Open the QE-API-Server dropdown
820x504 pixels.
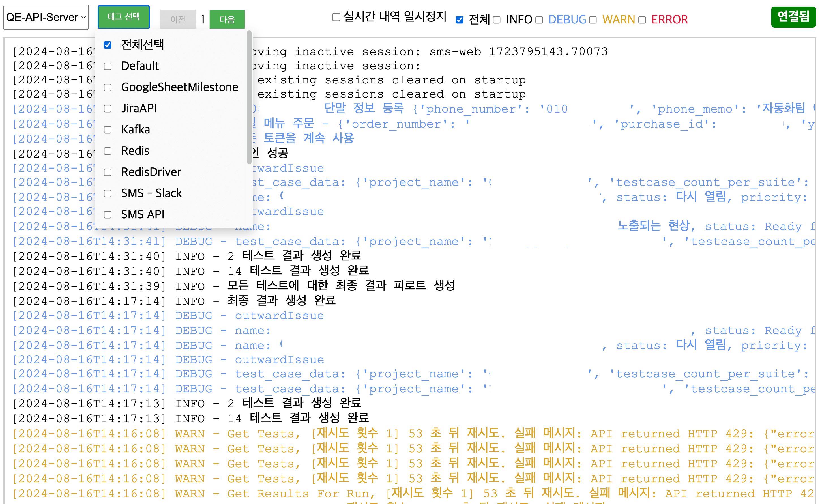coord(46,17)
